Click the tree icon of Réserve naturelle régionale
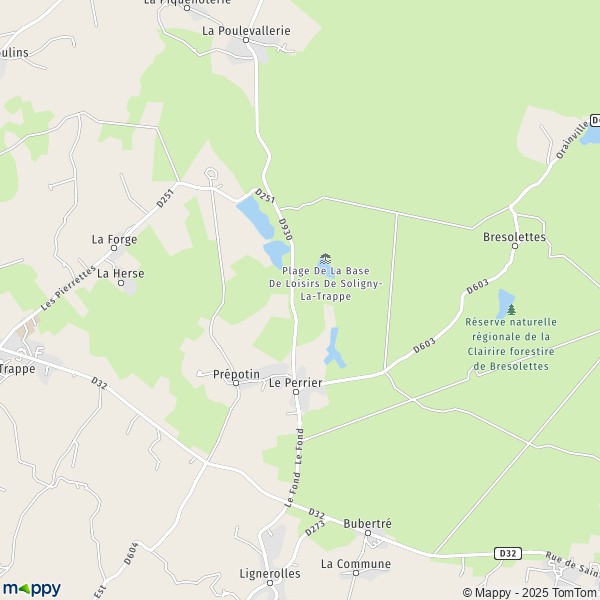Screen dimensions: 600x600 (x=511, y=309)
